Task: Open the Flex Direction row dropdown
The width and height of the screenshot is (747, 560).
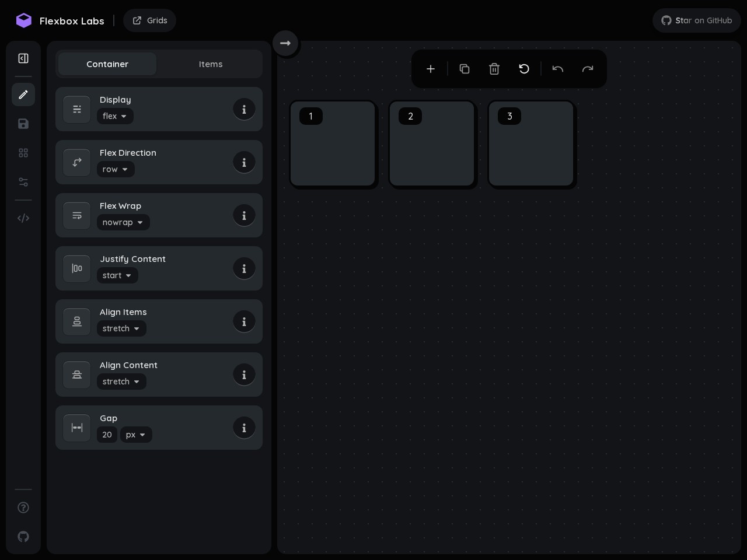Action: pyautogui.click(x=116, y=169)
